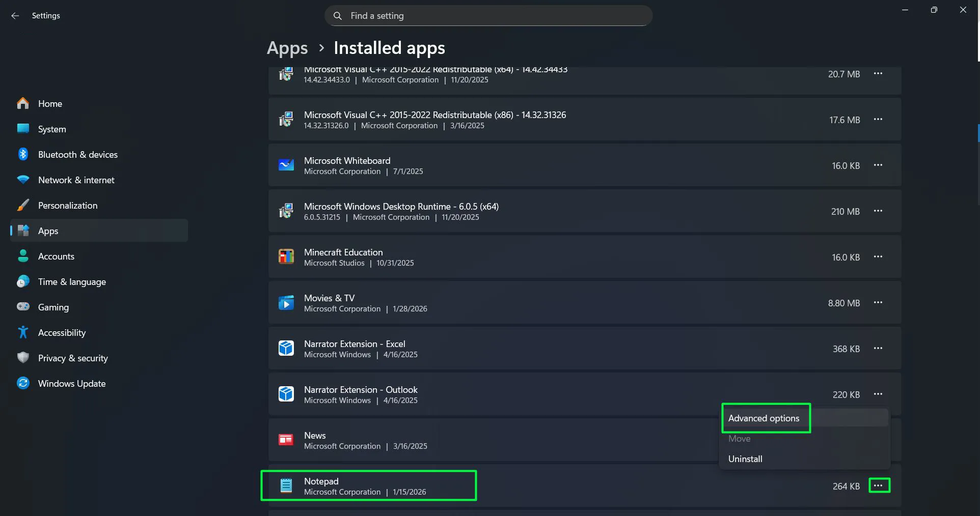980x516 pixels.
Task: Open Privacy & security settings
Action: 73,358
